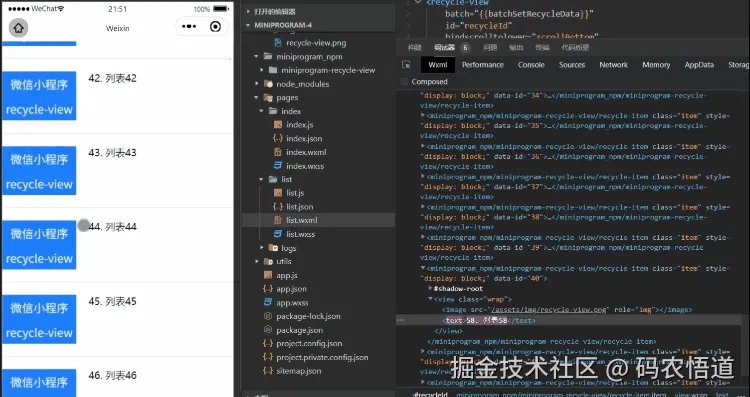Expand the node_modules folder arrow

[257, 84]
